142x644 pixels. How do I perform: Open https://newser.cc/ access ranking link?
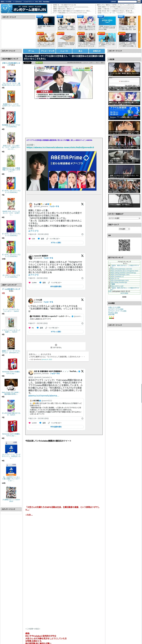tap(117, 277)
